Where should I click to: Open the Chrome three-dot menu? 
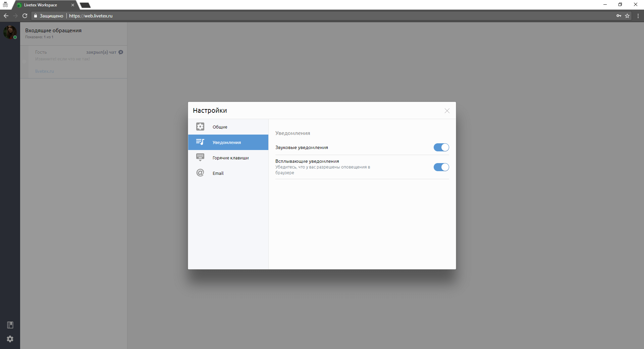pos(638,16)
